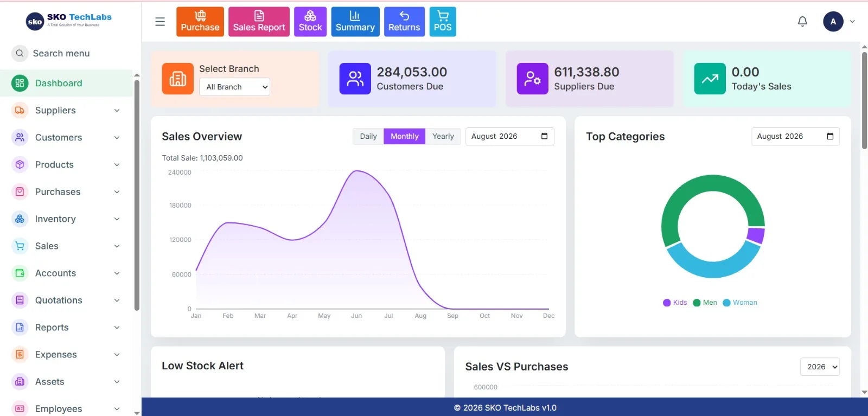Toggle Kids category in chart legend
The width and height of the screenshot is (868, 416).
pos(675,303)
